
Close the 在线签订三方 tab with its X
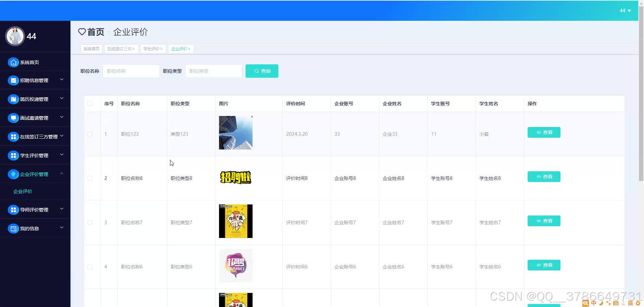point(133,49)
